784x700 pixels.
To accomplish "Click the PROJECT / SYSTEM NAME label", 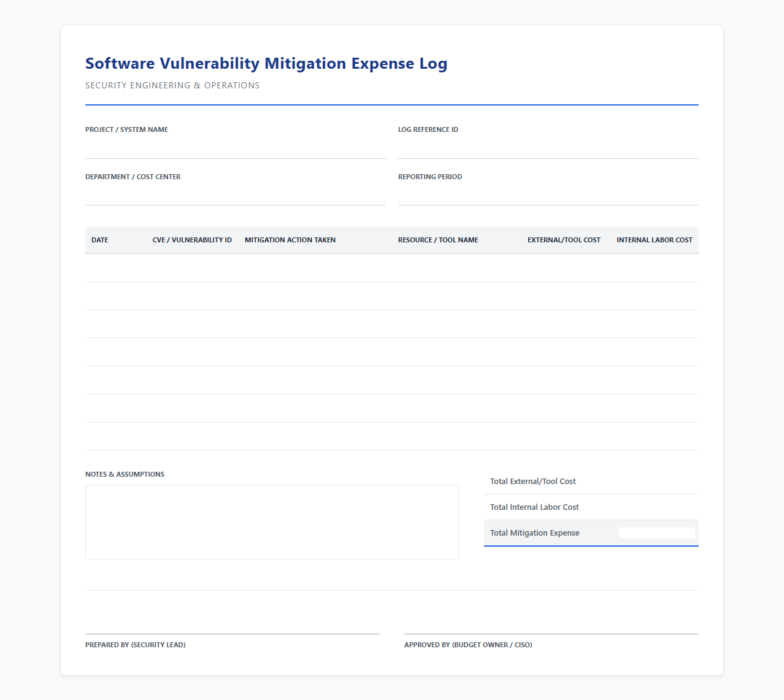I will [x=126, y=129].
